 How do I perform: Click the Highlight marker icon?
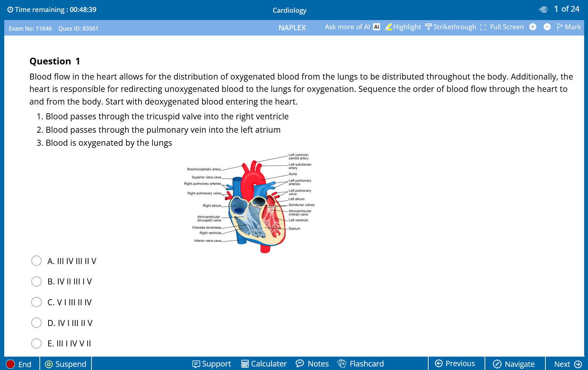point(388,27)
